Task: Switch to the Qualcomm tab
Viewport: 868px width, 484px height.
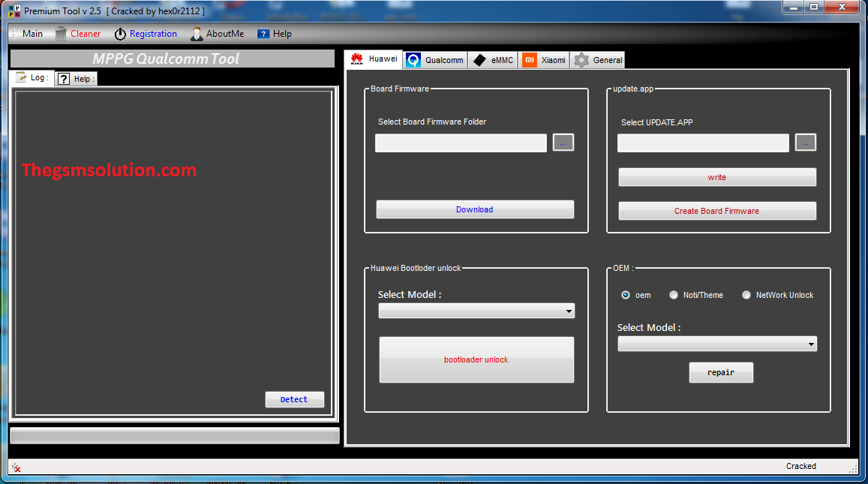Action: [x=435, y=60]
